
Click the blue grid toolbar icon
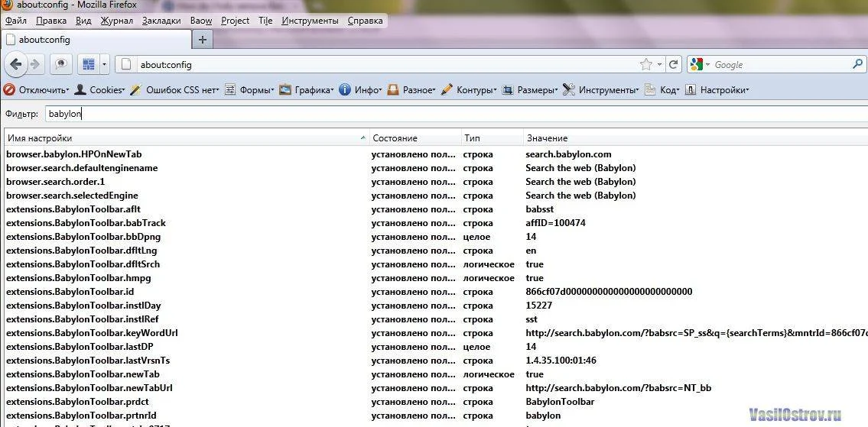point(88,65)
